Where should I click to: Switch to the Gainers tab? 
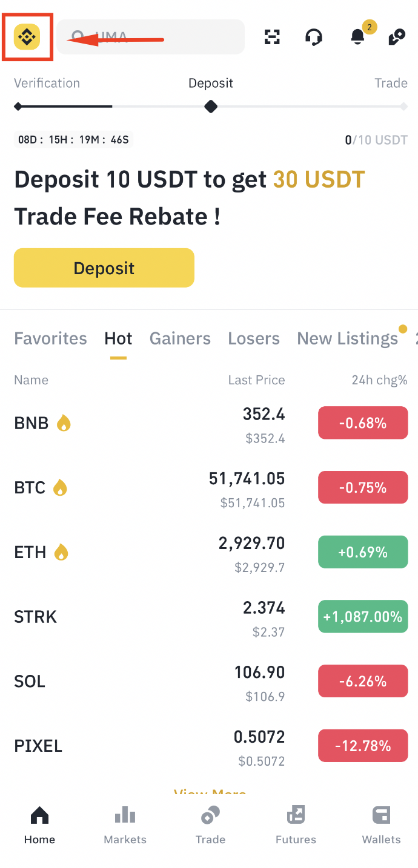180,338
